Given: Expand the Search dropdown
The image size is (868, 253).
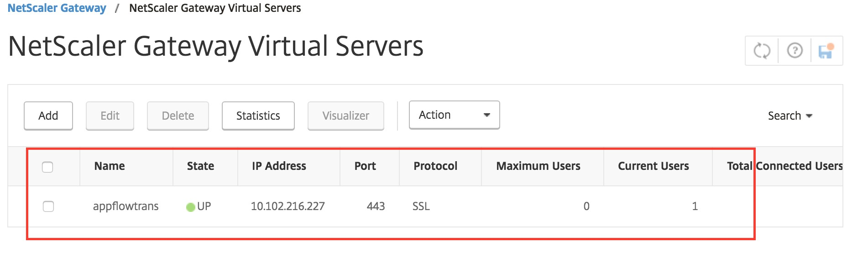Looking at the screenshot, I should click(790, 116).
